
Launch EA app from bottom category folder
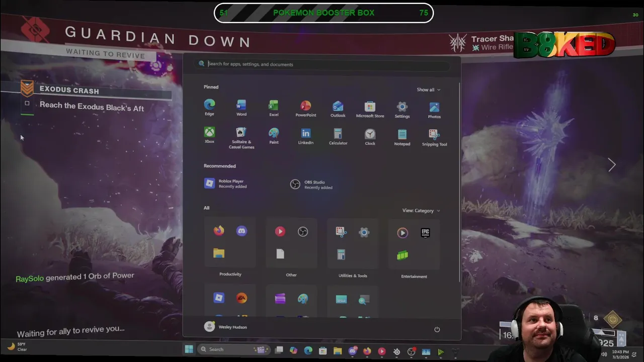(x=242, y=298)
